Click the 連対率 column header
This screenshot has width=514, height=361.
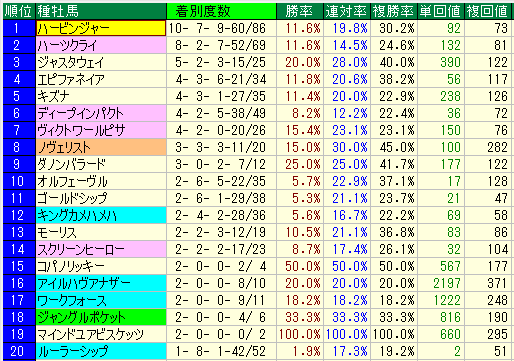click(x=347, y=11)
